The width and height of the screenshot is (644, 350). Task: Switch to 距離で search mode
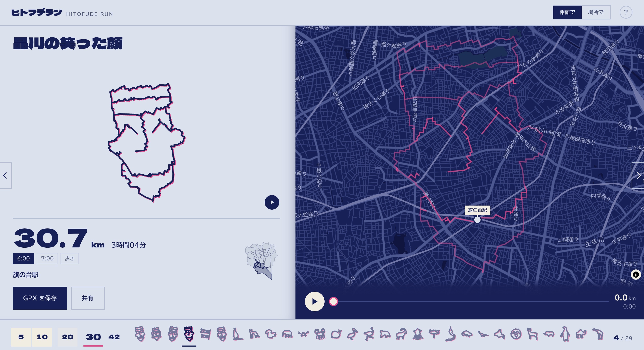click(567, 12)
